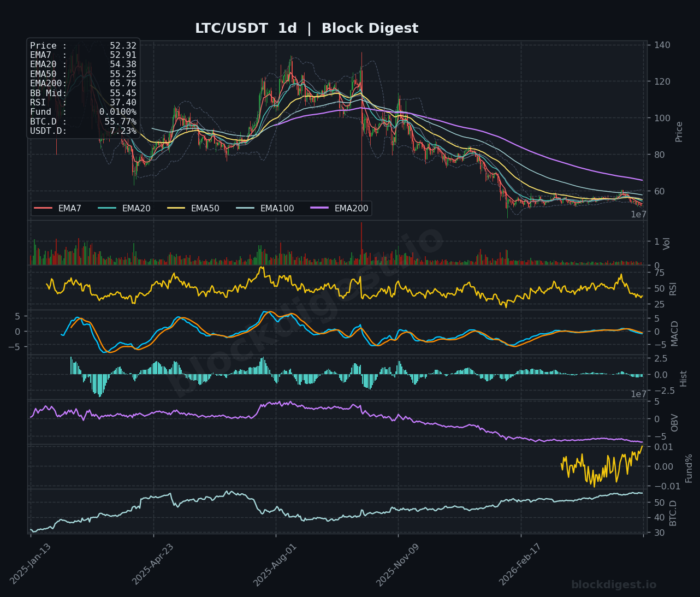Click the RSI : 37.40 info row

[x=83, y=103]
